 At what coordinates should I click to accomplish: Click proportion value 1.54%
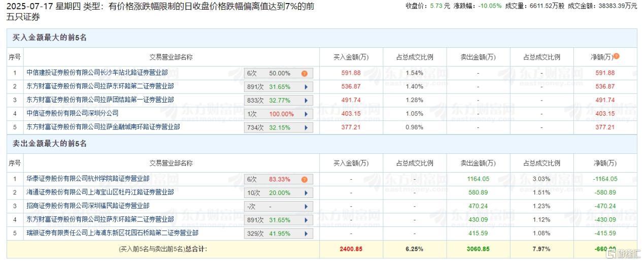click(414, 73)
